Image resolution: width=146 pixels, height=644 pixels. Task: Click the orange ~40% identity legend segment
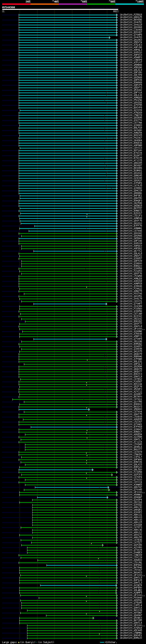(45, 4)
